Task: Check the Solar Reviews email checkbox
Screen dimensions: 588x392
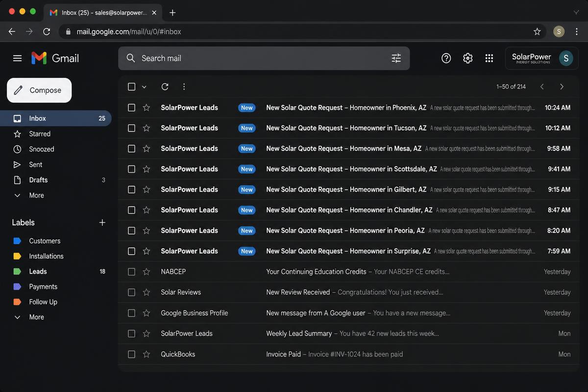Action: [131, 292]
